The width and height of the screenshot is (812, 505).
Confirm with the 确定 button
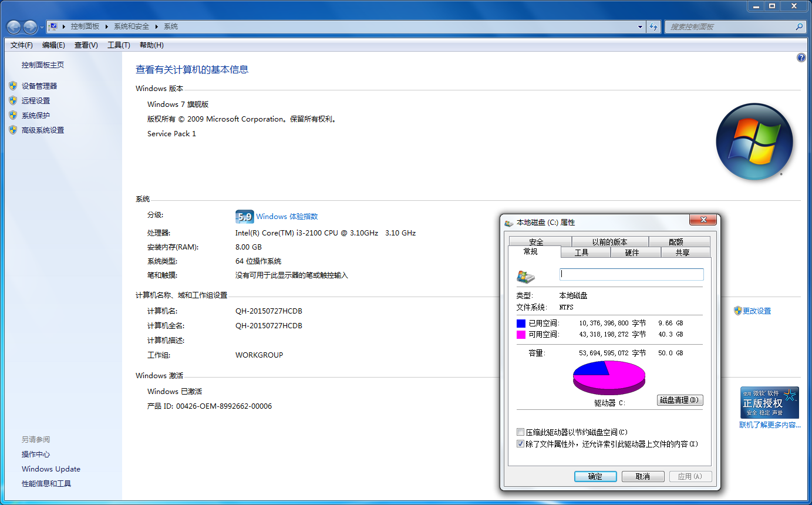pyautogui.click(x=595, y=476)
